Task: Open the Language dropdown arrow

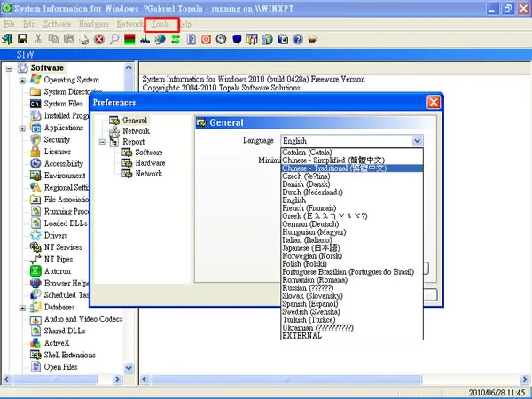Action: pos(418,140)
